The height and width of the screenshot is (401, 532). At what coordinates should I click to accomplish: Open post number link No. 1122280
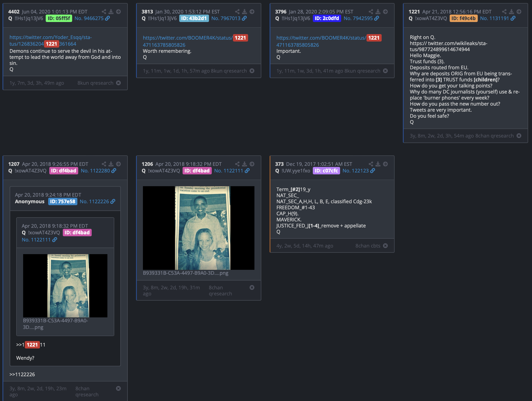(x=95, y=171)
